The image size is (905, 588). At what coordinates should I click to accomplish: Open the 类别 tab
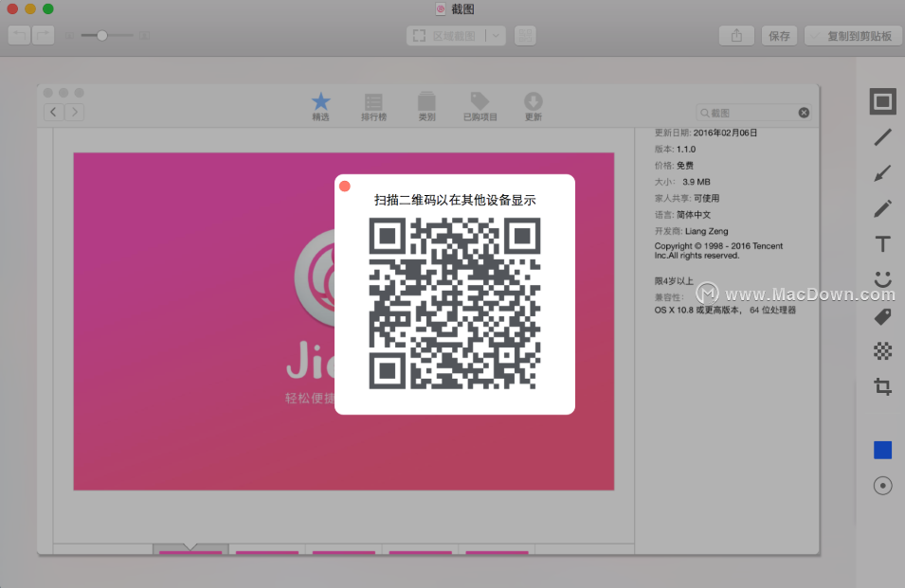(426, 107)
